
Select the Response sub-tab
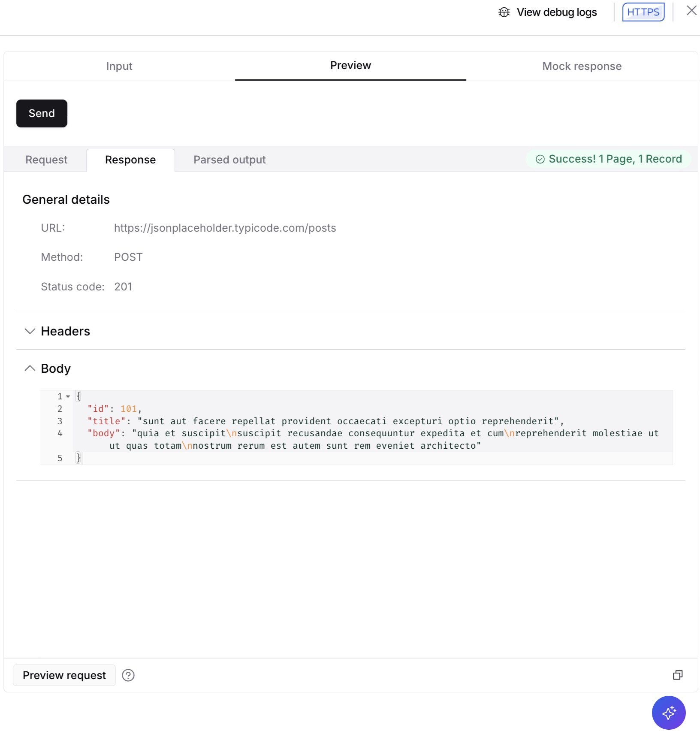point(130,160)
